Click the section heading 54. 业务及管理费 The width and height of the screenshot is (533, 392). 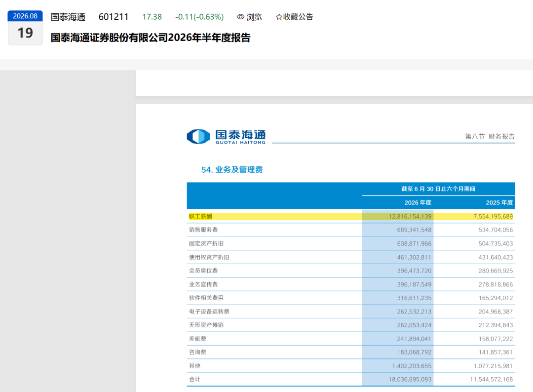pyautogui.click(x=232, y=170)
